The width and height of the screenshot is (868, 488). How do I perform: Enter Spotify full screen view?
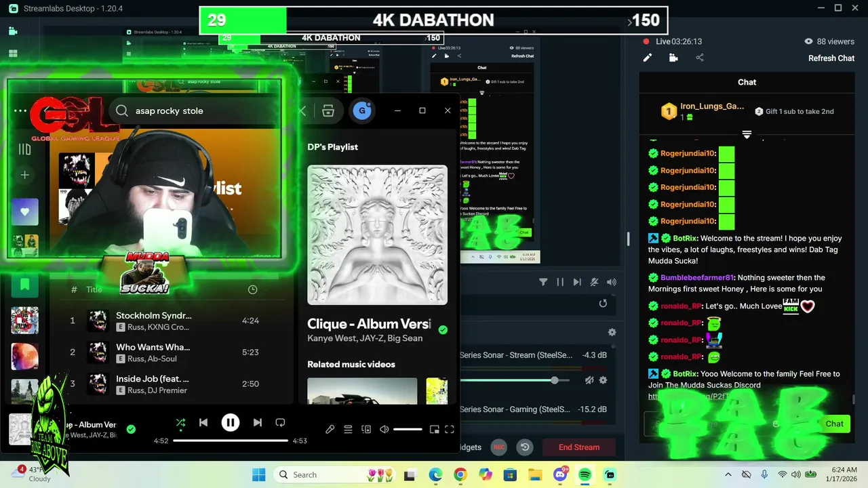coord(449,429)
